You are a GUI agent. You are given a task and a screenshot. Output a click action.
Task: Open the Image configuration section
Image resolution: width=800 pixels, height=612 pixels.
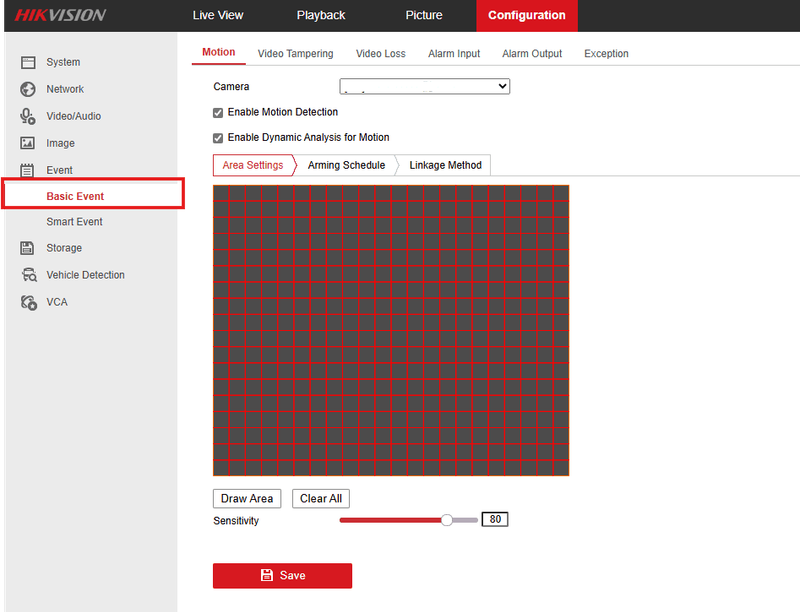[60, 143]
